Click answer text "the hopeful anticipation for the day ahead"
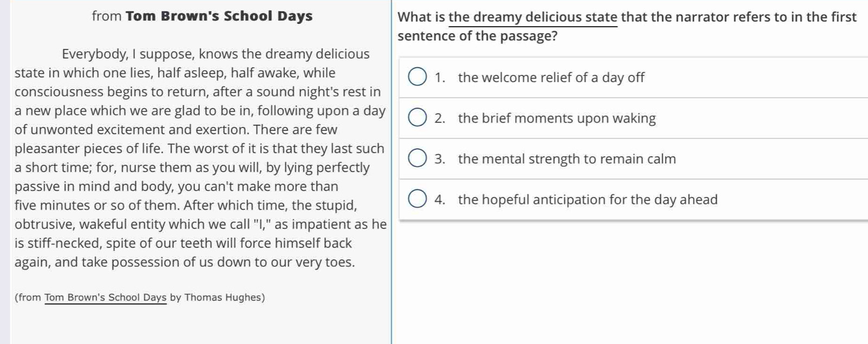The width and height of the screenshot is (868, 344). click(588, 200)
